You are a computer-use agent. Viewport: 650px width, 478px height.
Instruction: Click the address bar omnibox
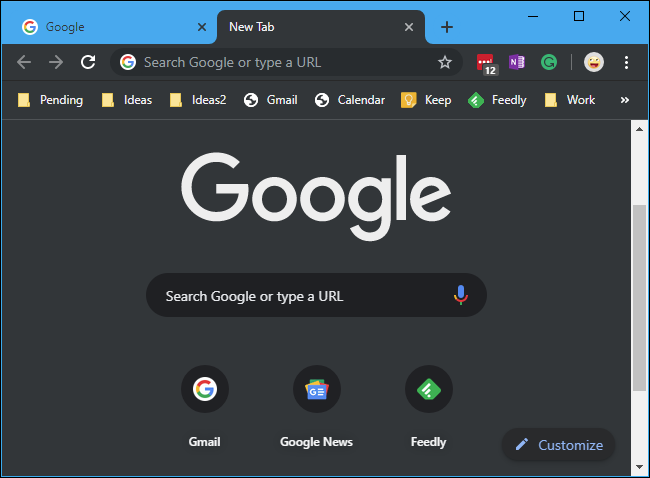pos(286,62)
